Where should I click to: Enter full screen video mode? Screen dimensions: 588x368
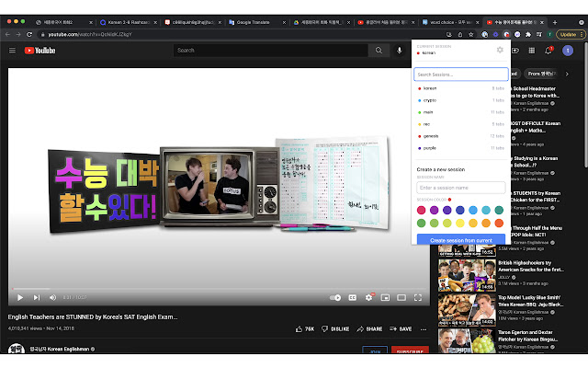(x=418, y=297)
